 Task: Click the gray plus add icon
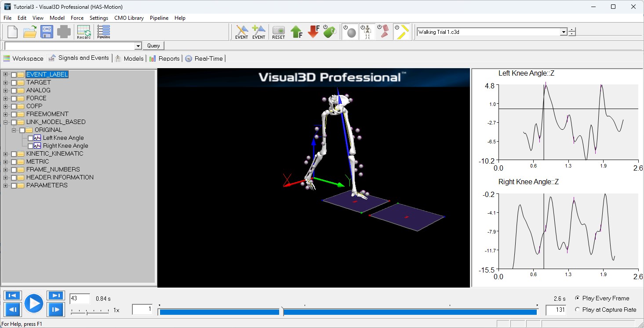click(x=64, y=32)
